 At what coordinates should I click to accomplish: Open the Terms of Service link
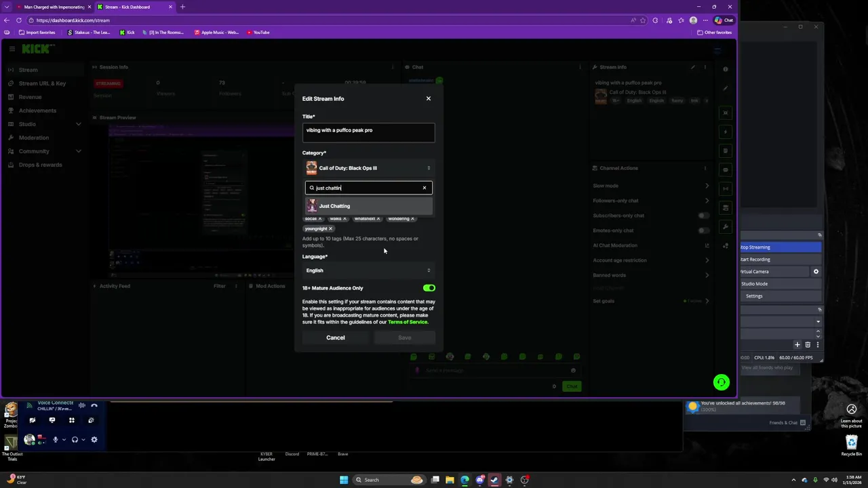pyautogui.click(x=408, y=322)
